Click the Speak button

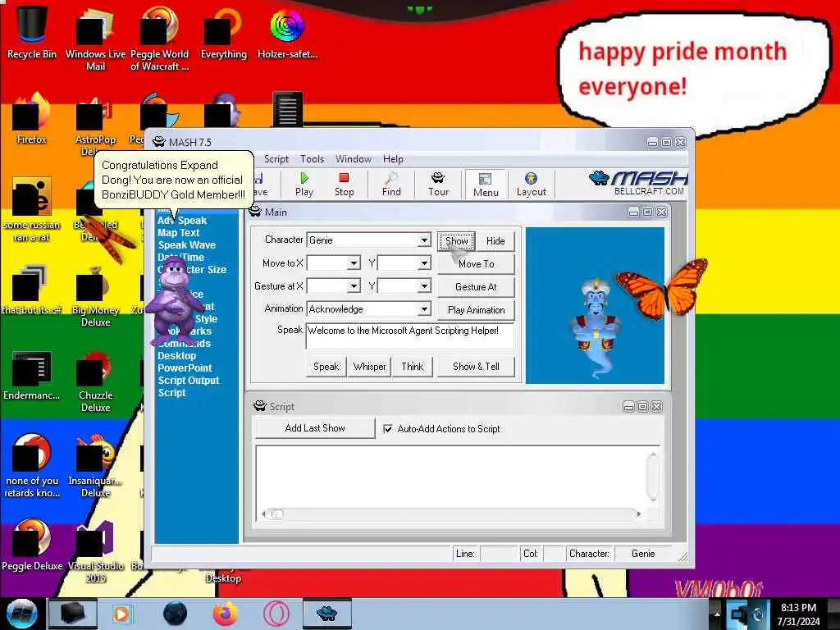326,367
